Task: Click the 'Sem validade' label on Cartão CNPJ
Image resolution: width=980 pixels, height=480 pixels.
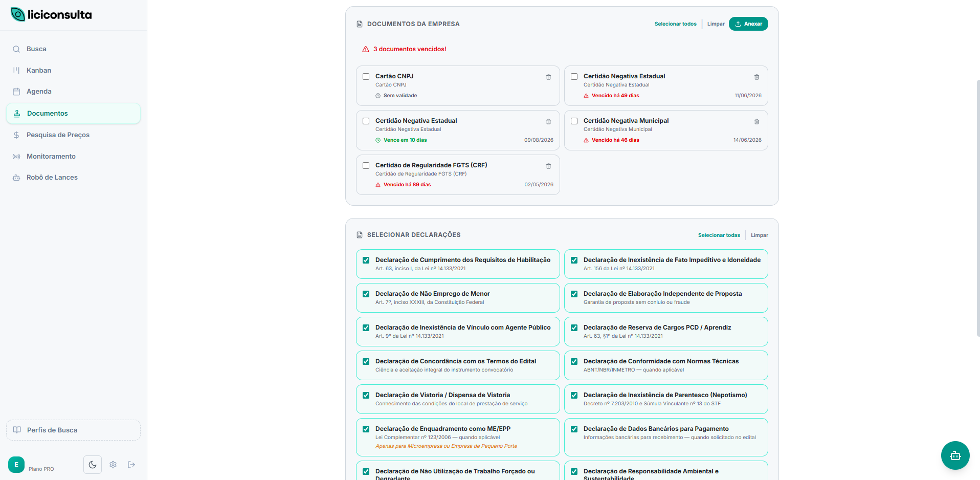Action: tap(400, 96)
